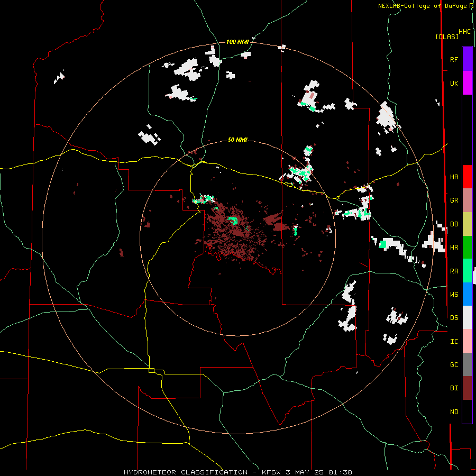Click the HHC product label
476x476 pixels.
(x=464, y=32)
